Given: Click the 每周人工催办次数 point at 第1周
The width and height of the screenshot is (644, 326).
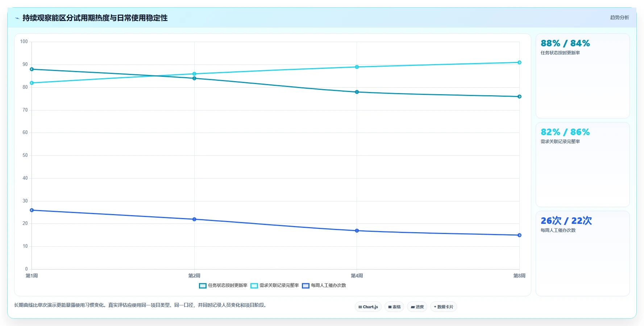Looking at the screenshot, I should (x=32, y=210).
